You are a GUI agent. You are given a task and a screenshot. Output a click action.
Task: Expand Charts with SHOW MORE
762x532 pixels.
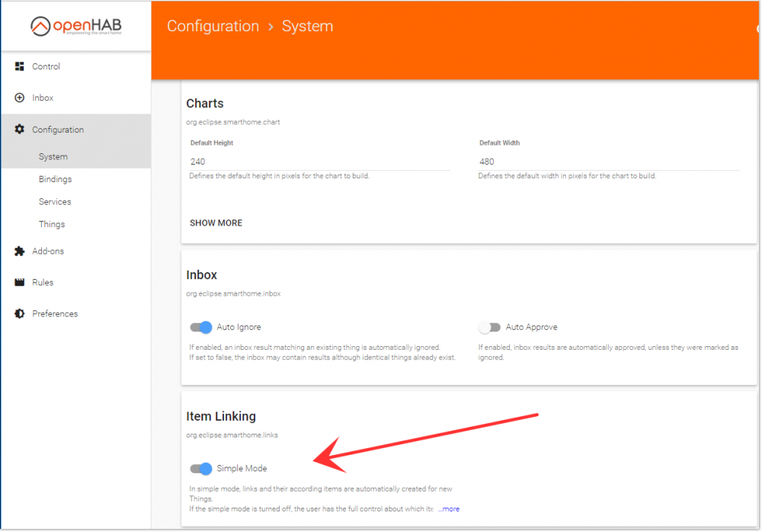click(216, 223)
